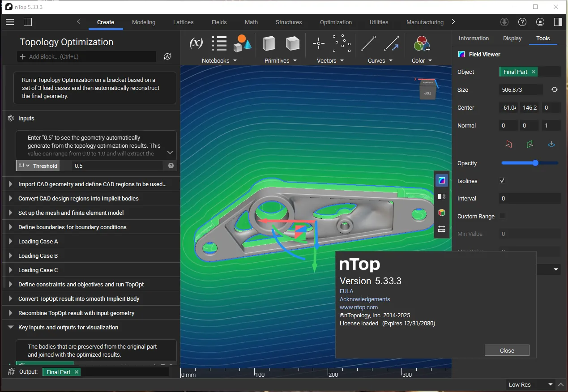The width and height of the screenshot is (568, 392).
Task: Click the Notebooks variable (x) icon
Action: [x=196, y=43]
